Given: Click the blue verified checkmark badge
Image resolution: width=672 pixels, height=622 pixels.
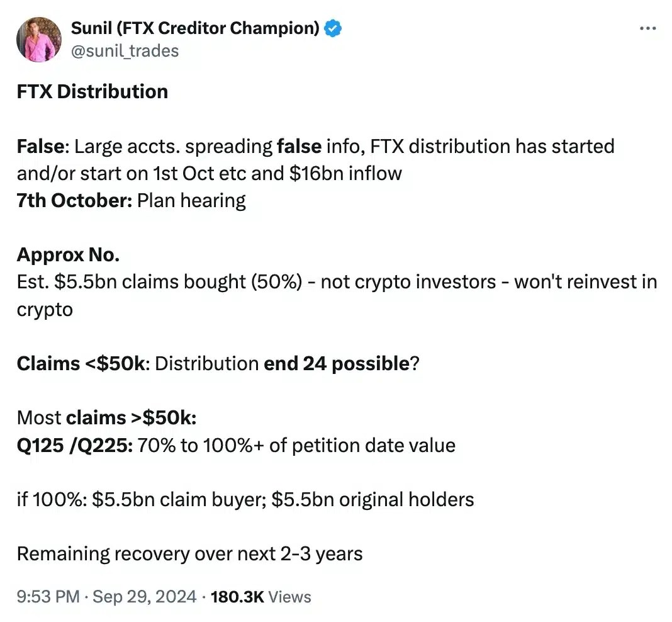Looking at the screenshot, I should (333, 28).
